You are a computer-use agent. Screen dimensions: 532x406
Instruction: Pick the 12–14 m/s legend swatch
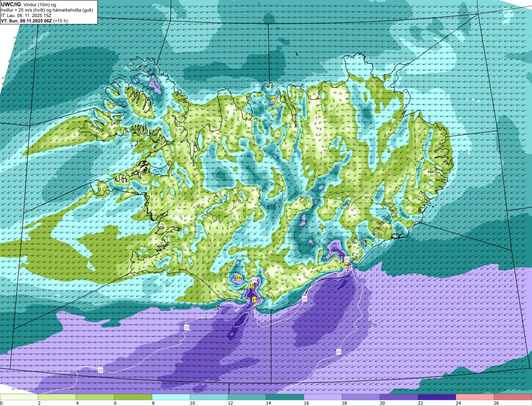click(247, 397)
